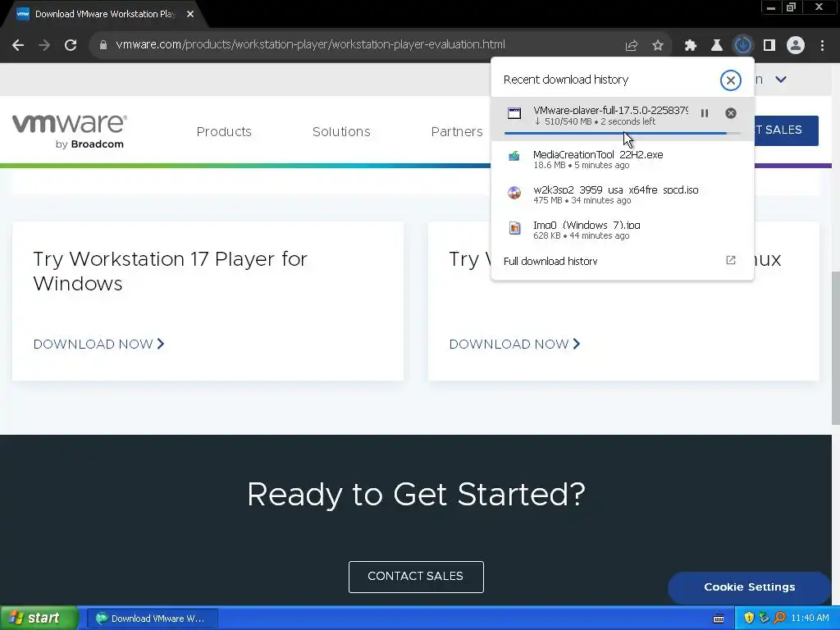Open Cookie Settings

(x=749, y=587)
